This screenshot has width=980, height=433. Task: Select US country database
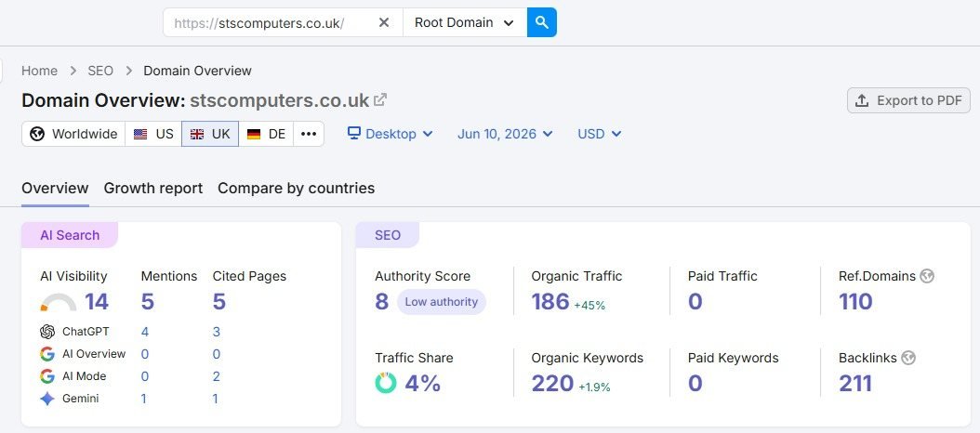[153, 134]
